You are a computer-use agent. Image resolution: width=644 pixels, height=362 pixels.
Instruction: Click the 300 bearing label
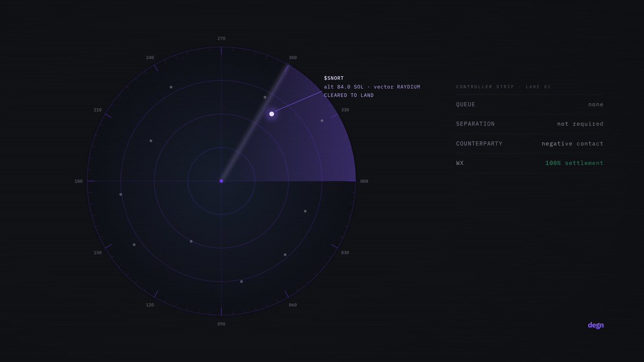coord(292,57)
